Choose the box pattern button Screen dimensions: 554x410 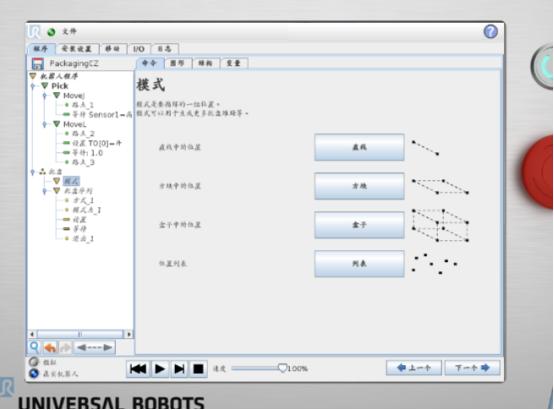(x=359, y=225)
